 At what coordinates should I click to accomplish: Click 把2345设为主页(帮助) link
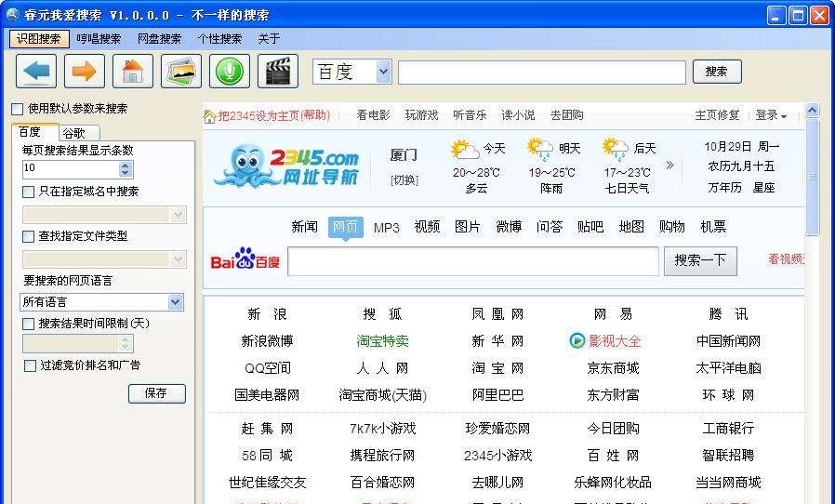[274, 115]
